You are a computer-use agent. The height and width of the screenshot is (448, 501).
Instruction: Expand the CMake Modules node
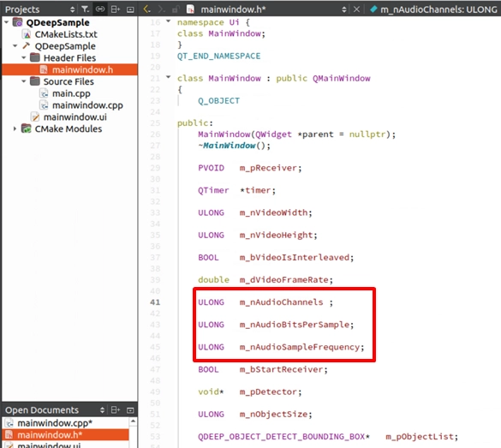[15, 128]
